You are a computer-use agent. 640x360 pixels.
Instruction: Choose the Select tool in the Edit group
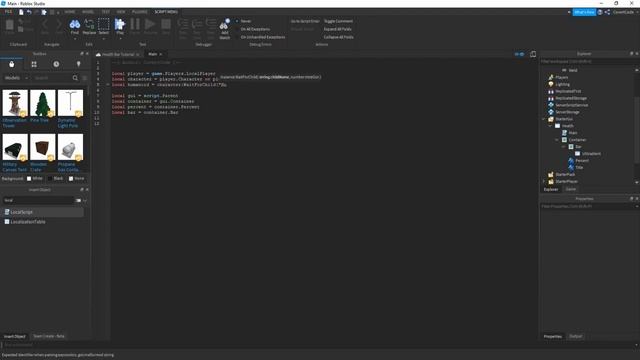104,27
